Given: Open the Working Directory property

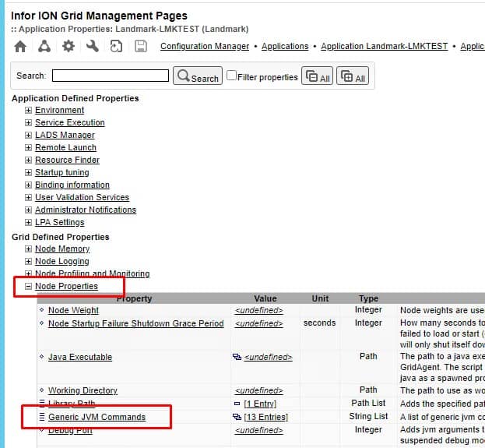Looking at the screenshot, I should click(83, 390).
